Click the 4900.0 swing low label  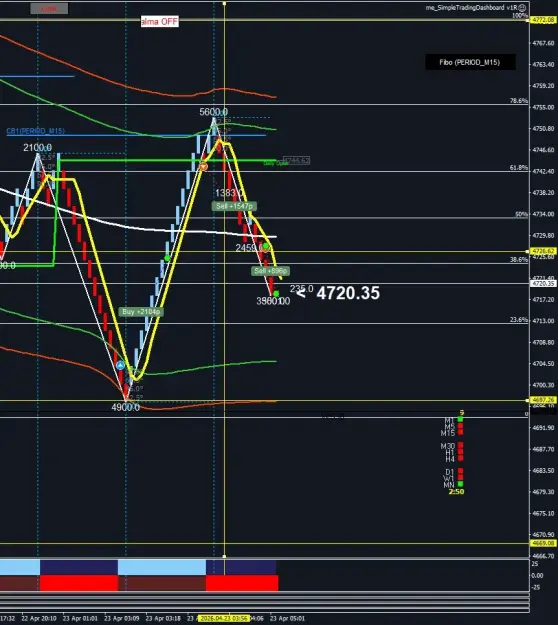click(126, 407)
